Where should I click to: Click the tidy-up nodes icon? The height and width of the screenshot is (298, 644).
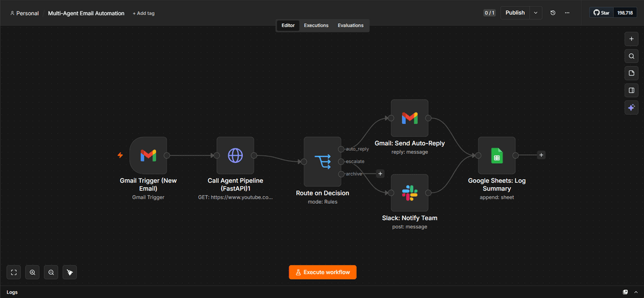[70, 272]
